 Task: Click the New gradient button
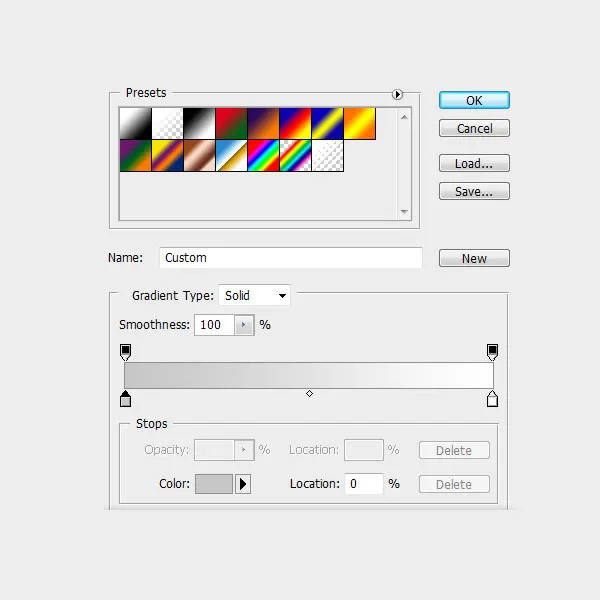coord(474,258)
